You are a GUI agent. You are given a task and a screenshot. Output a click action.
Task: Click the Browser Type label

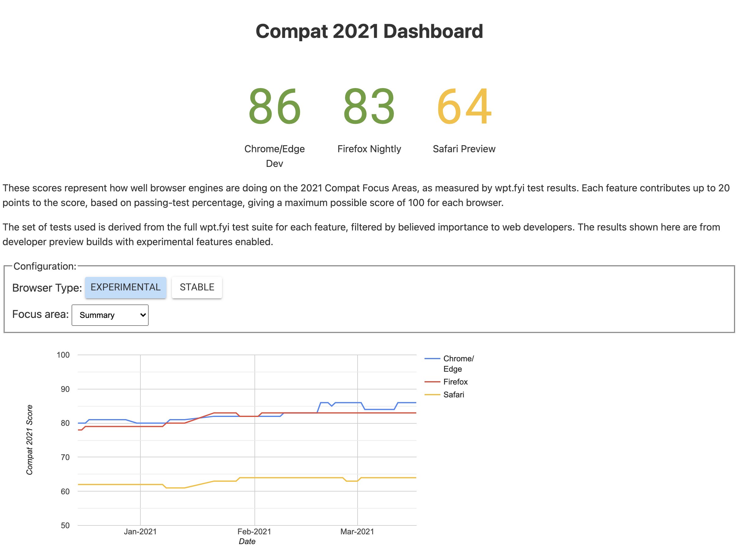[47, 288]
